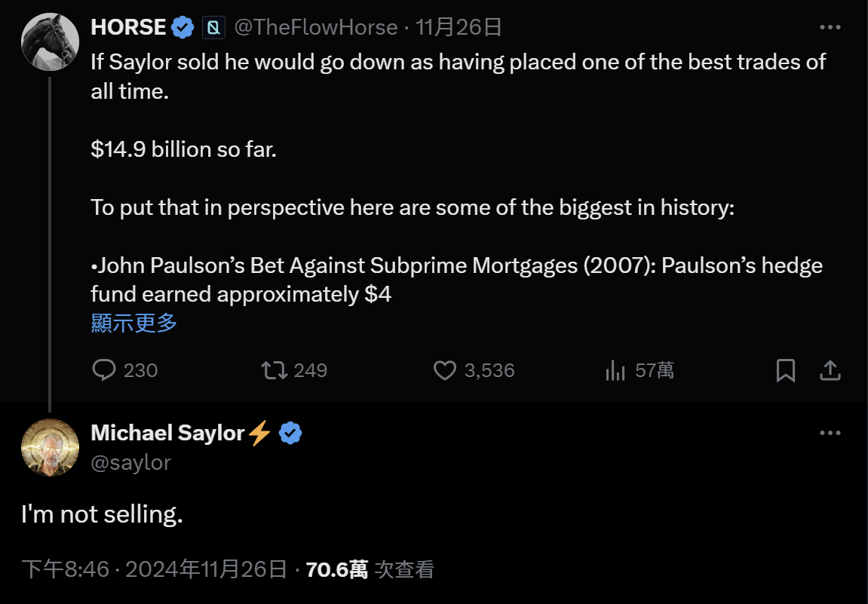
Task: Open more options on HORSE tweet
Action: tap(830, 28)
